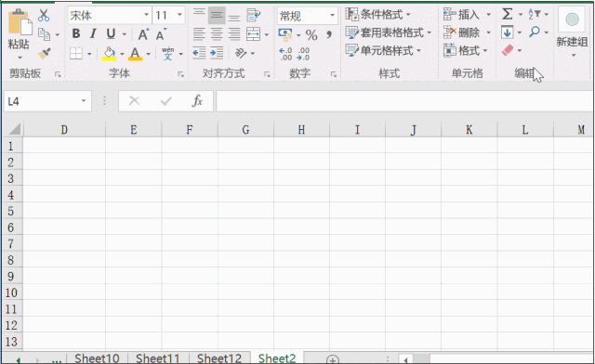Select row 7 header

click(x=11, y=244)
